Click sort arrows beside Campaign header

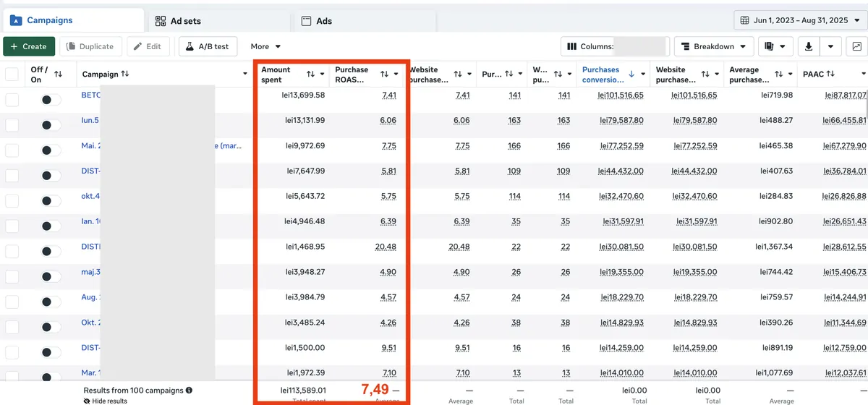125,74
